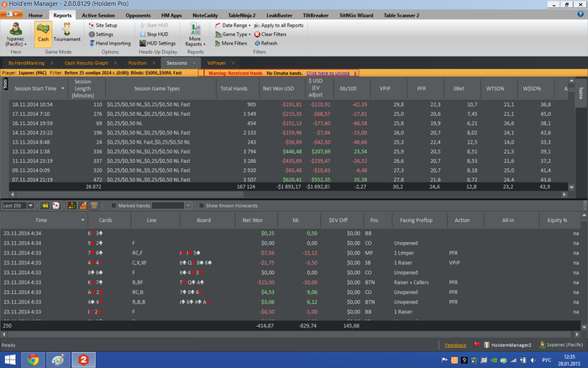Toggle the Marked hands checkbox
Image resolution: width=588 pixels, height=368 pixels.
113,206
